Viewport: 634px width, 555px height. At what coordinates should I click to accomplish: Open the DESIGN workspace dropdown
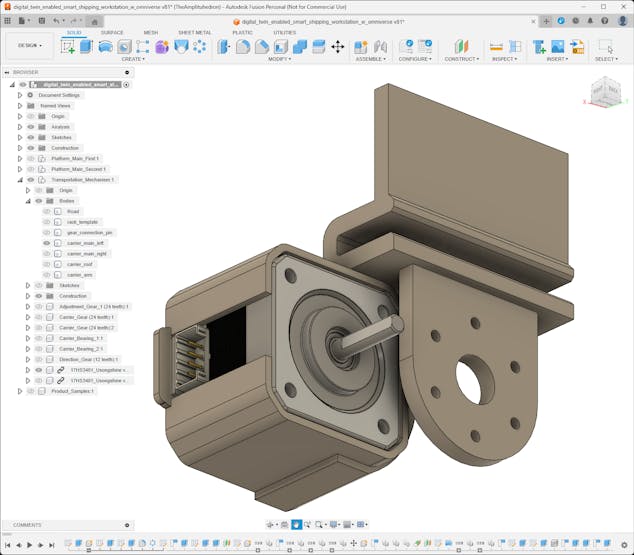tap(29, 45)
